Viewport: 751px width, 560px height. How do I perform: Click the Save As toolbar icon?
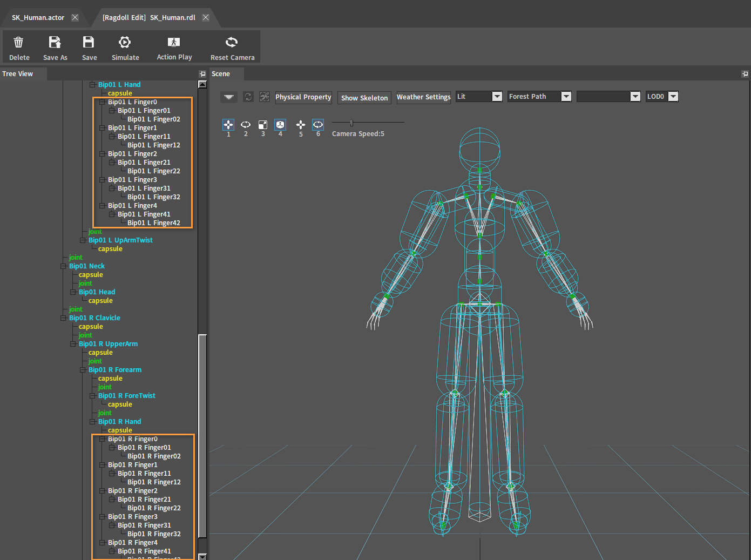[55, 42]
